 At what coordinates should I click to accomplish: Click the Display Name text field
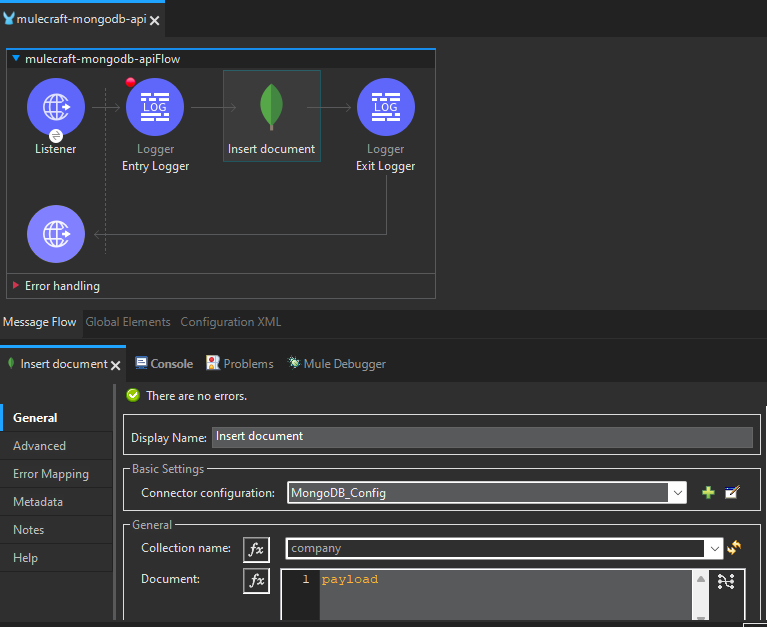(481, 437)
